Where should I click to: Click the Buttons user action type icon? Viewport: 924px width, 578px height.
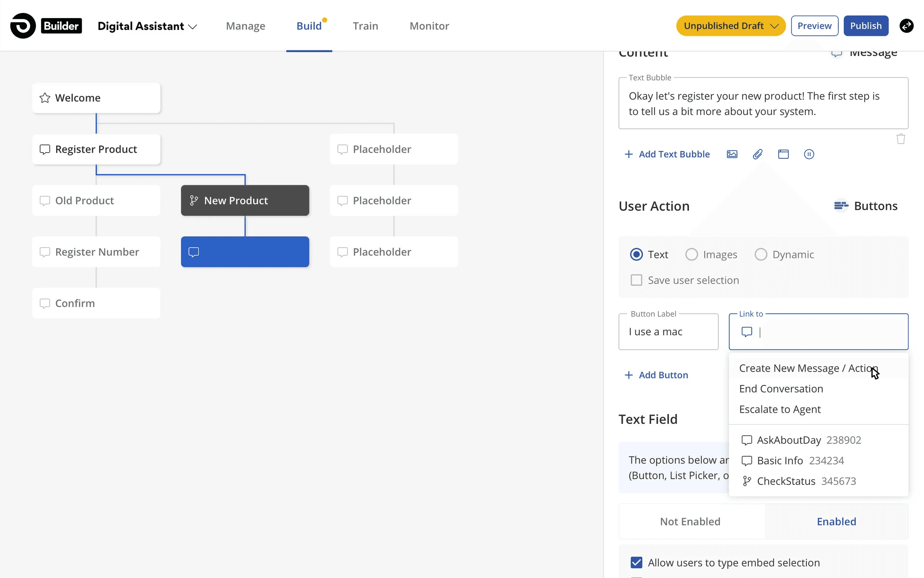click(x=841, y=206)
